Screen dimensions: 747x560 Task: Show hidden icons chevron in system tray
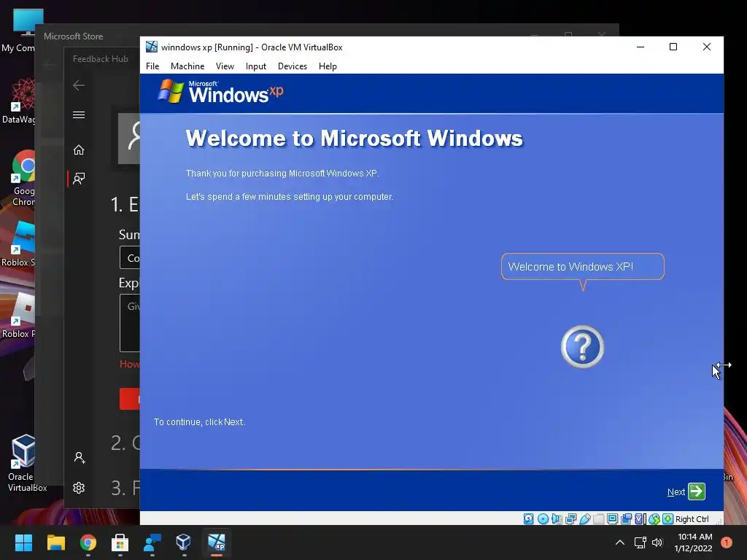[620, 542]
